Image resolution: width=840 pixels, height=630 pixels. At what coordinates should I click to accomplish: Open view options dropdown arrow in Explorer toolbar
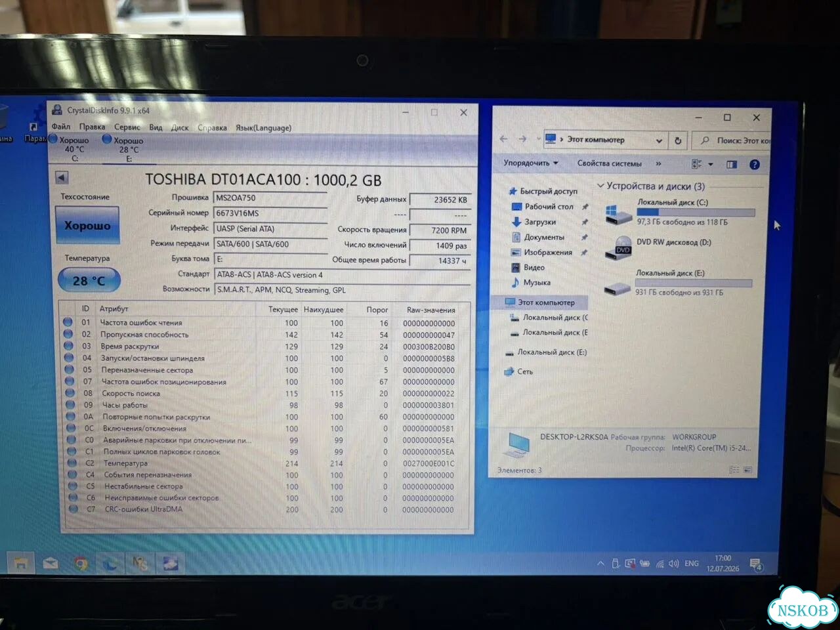tap(710, 164)
